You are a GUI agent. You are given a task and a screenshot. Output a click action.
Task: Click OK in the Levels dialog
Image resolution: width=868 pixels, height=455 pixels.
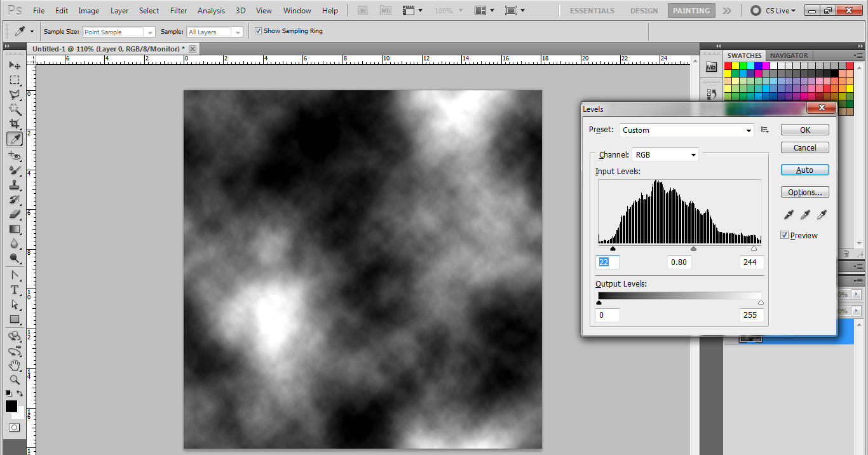805,130
